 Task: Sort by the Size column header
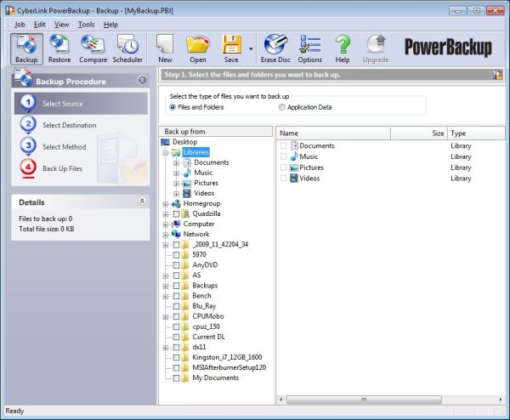point(419,133)
